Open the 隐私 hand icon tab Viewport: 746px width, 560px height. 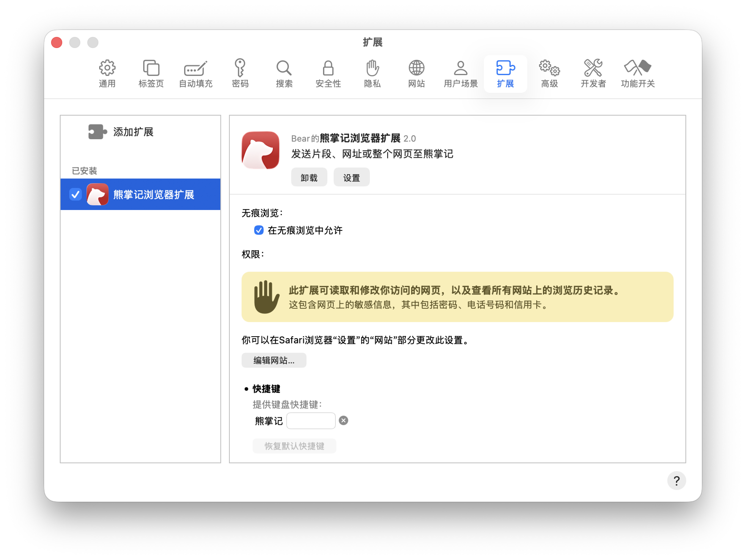372,74
